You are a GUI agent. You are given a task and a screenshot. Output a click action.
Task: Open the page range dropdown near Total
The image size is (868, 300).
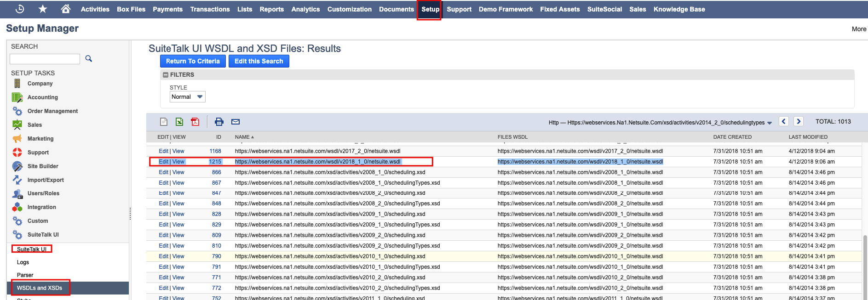(770, 123)
